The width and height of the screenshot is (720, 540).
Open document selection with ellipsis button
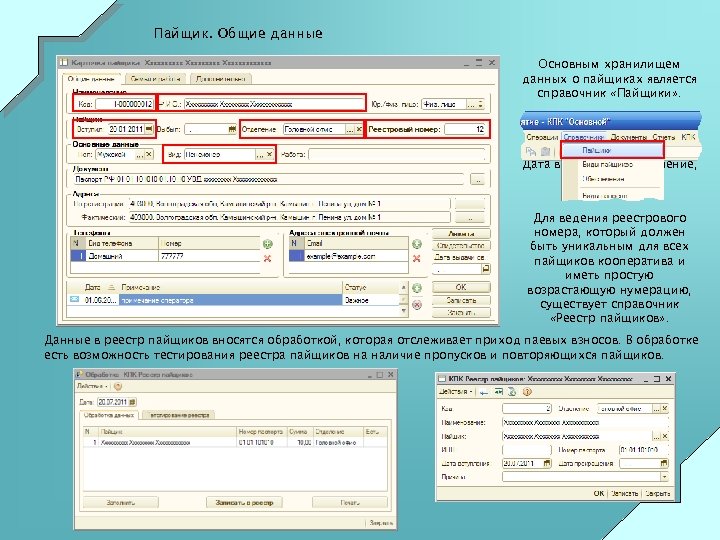pos(478,180)
